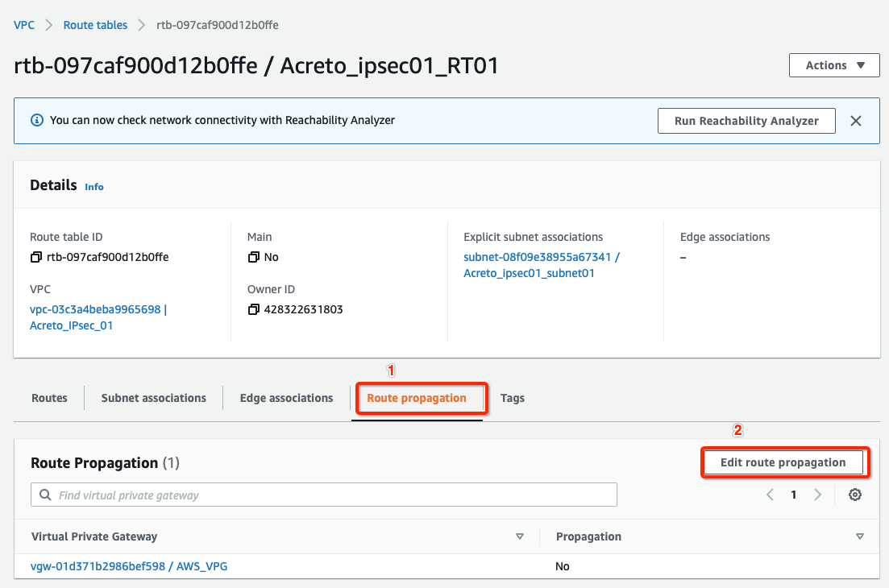
Task: Click the Route Propagation (1) heading
Action: point(105,463)
